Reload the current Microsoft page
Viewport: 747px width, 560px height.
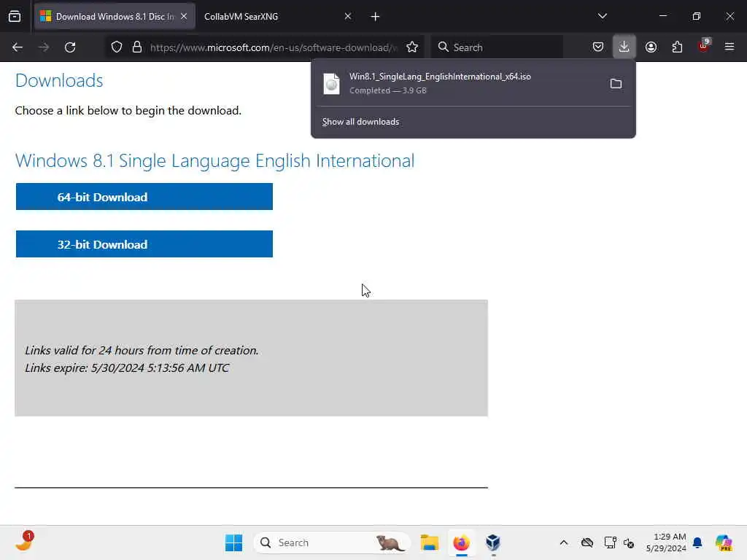point(70,47)
